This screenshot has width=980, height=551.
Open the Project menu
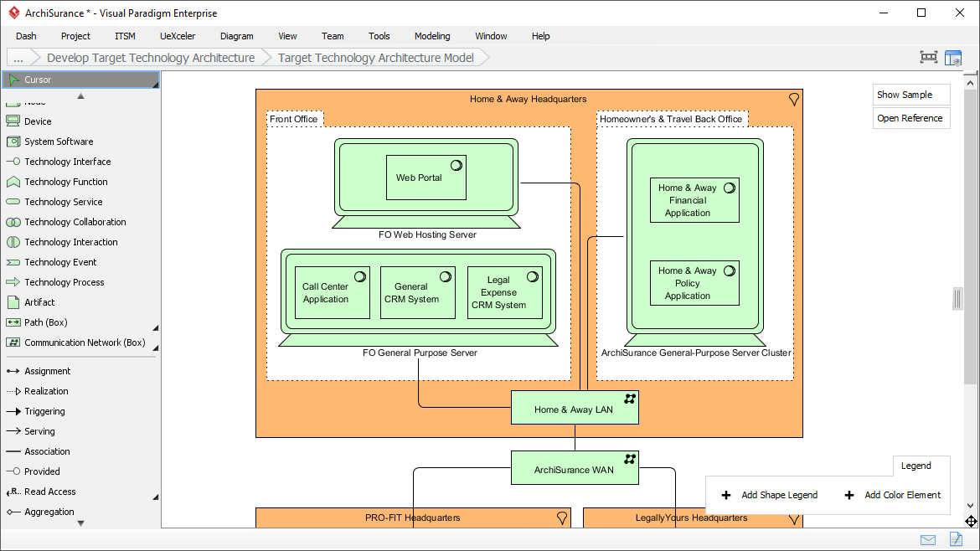(x=75, y=36)
